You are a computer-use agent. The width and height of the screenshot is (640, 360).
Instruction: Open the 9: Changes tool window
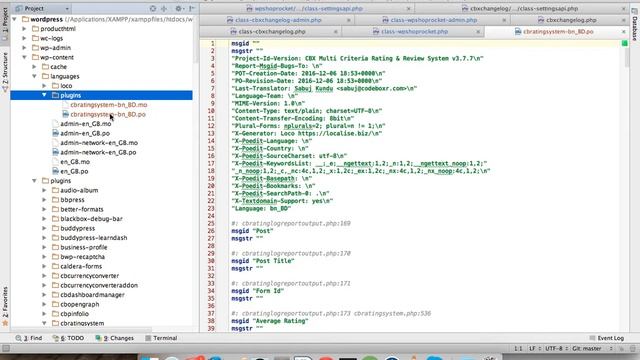point(114,338)
